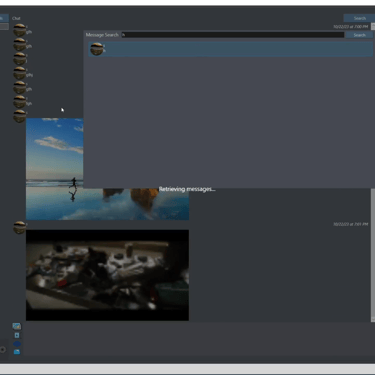Open the dark cluttered table video thumbnail
Image resolution: width=375 pixels, height=375 pixels.
[107, 275]
